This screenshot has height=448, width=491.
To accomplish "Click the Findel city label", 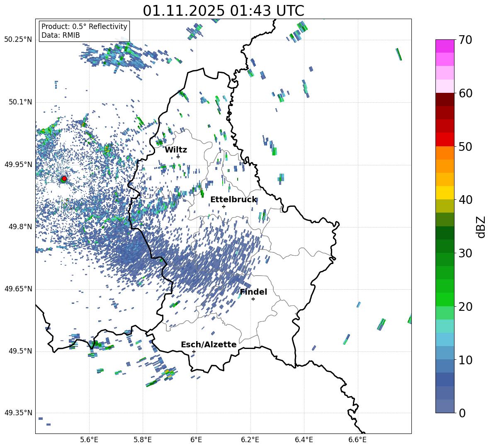I will coord(253,292).
